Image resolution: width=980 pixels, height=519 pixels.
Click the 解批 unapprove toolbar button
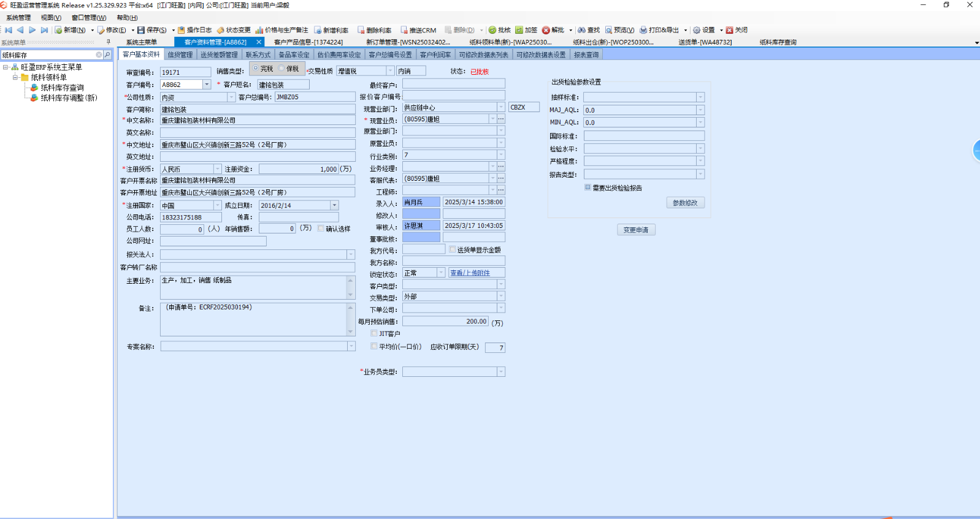(x=553, y=30)
